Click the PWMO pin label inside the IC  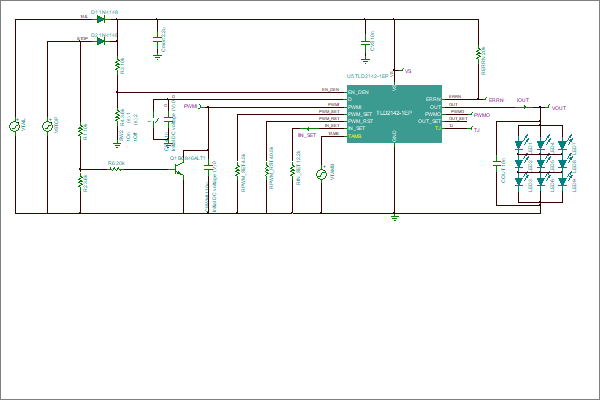coord(433,114)
